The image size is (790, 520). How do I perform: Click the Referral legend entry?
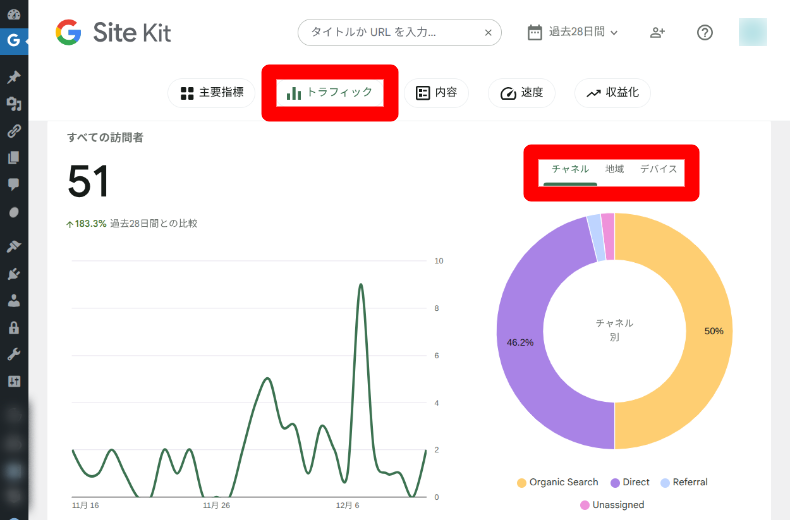[684, 482]
